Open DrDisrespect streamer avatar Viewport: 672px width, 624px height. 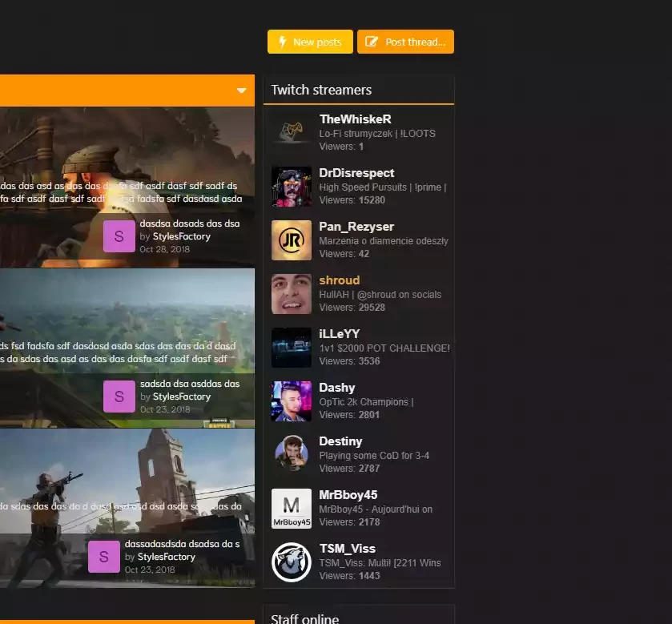(x=292, y=187)
